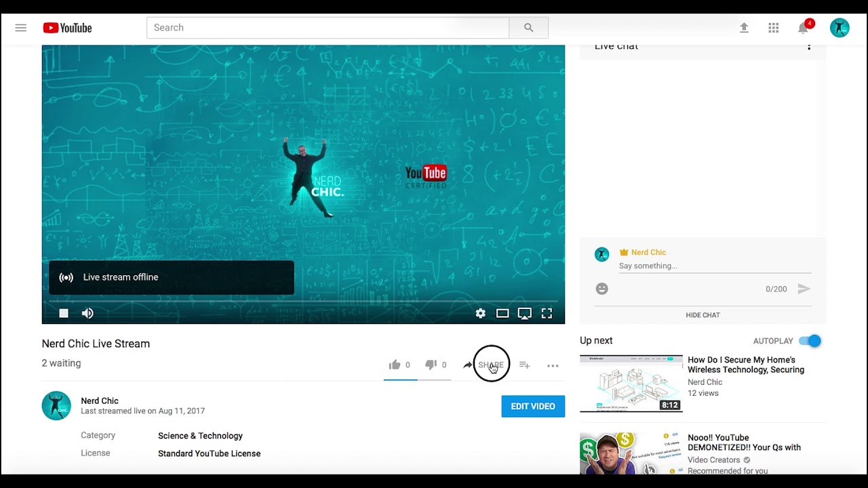Viewport: 868px width, 488px height.
Task: Click HIDE CHAT button
Action: point(703,315)
